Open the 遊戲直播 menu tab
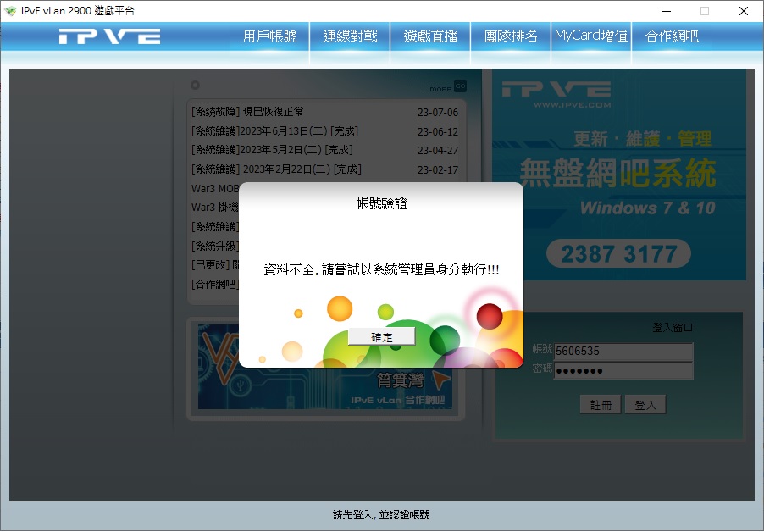 point(430,36)
